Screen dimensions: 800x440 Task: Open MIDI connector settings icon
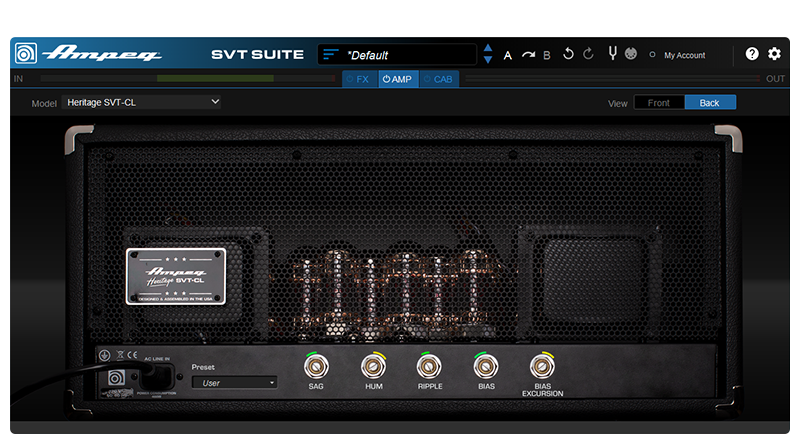pyautogui.click(x=631, y=53)
